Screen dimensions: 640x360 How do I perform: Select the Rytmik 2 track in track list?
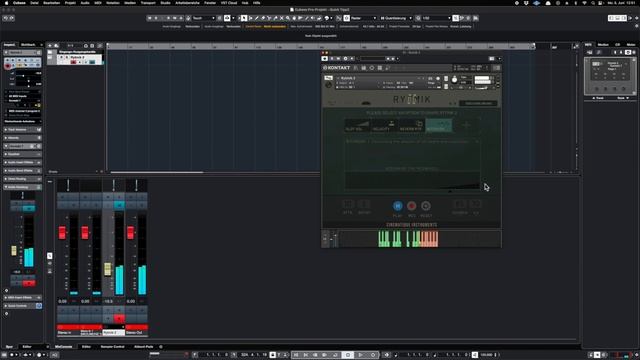[x=80, y=60]
